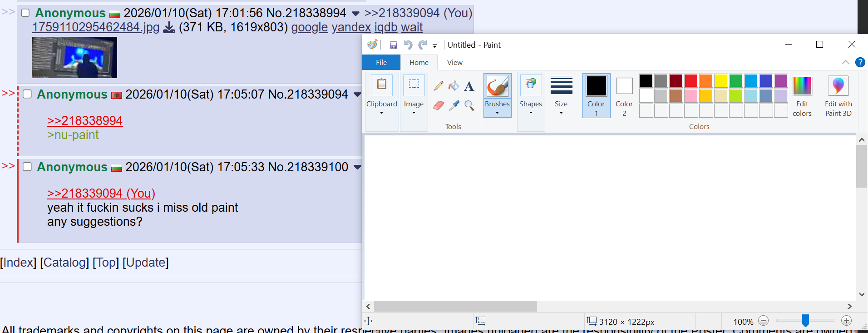The height and width of the screenshot is (333, 868).
Task: Click the zoom in plus button
Action: point(846,321)
